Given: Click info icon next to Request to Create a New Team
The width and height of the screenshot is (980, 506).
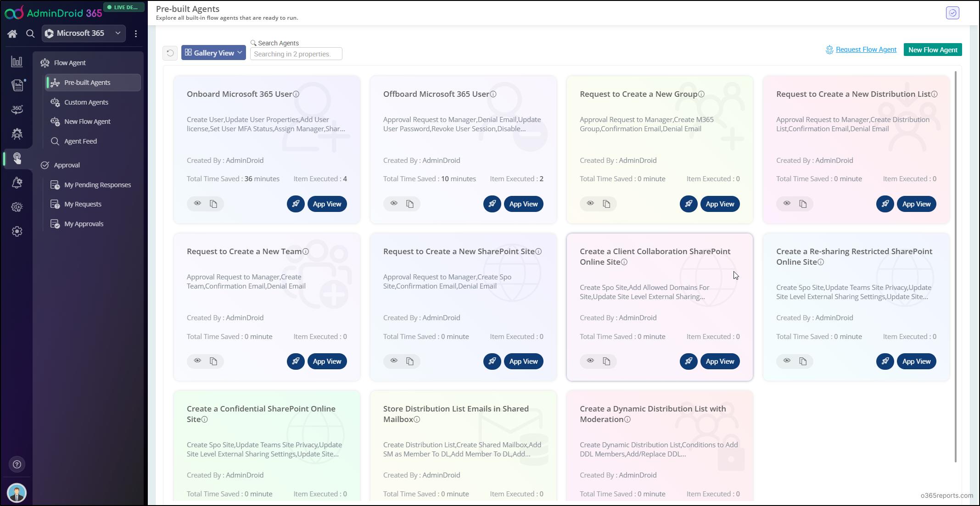Looking at the screenshot, I should 306,251.
